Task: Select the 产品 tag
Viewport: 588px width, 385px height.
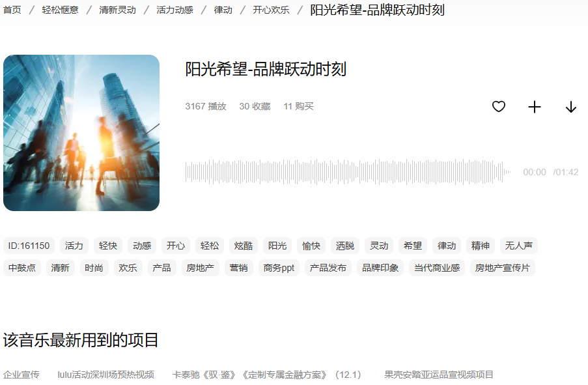Action: pos(161,268)
